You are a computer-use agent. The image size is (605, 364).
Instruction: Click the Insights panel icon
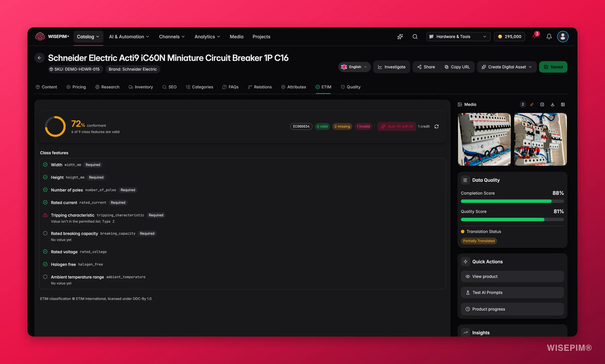pos(465,333)
